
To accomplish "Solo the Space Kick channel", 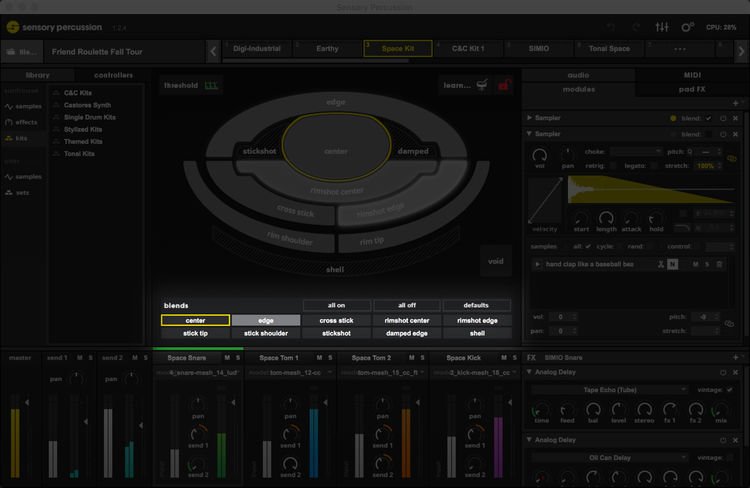I will [515, 358].
